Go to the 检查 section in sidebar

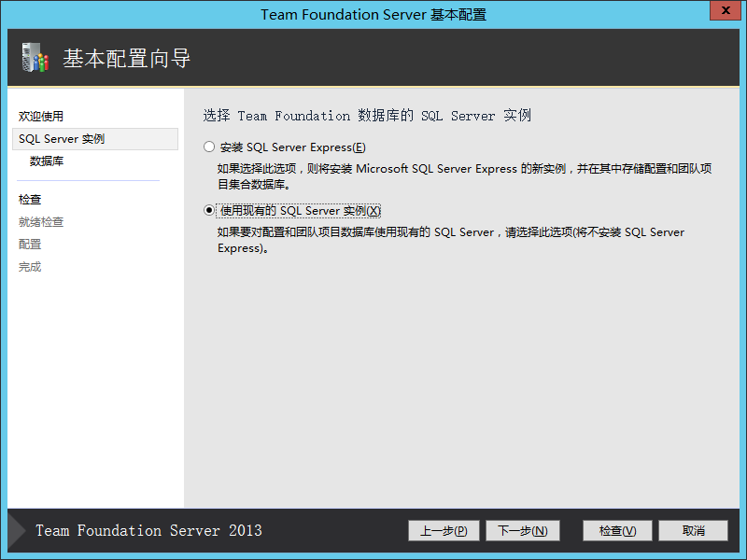(x=30, y=200)
